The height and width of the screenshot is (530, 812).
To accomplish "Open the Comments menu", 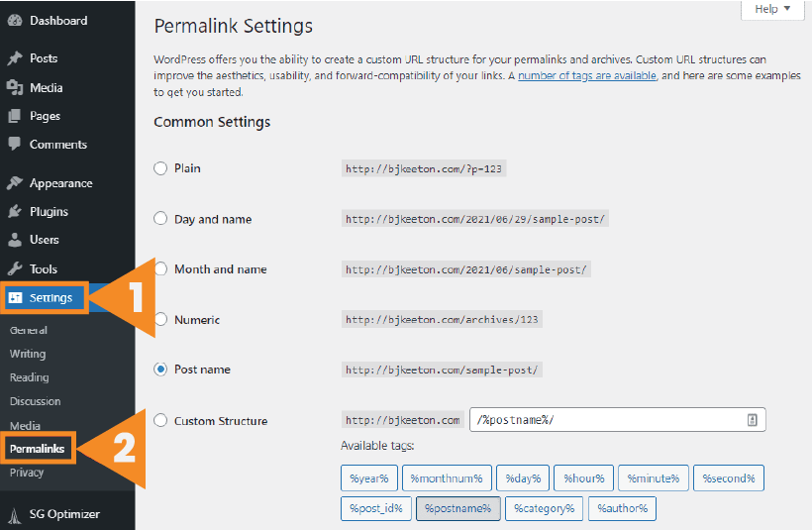I will click(58, 144).
